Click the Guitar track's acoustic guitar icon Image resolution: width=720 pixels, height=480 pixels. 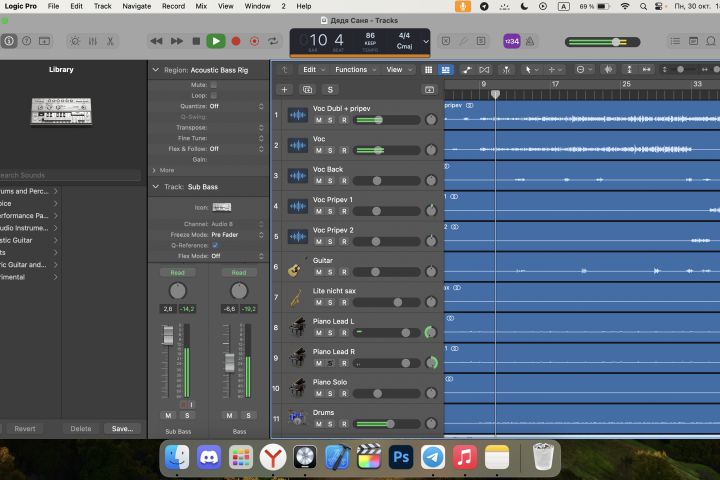(x=296, y=268)
